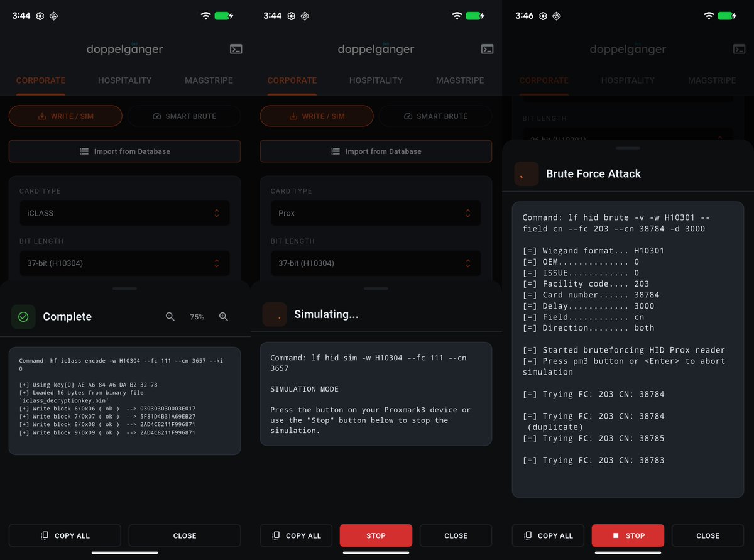Tap status icon beside Brute Force Attack
754x560 pixels.
click(x=527, y=174)
